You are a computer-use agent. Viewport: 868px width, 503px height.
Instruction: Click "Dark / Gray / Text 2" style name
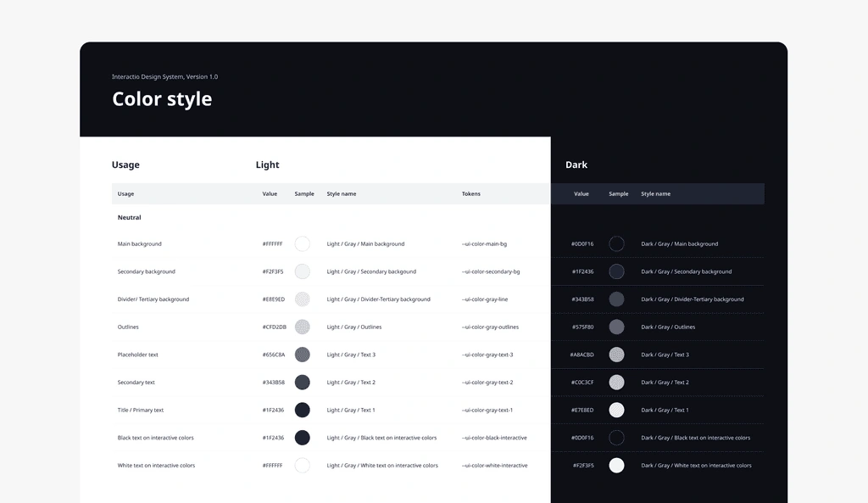(665, 383)
